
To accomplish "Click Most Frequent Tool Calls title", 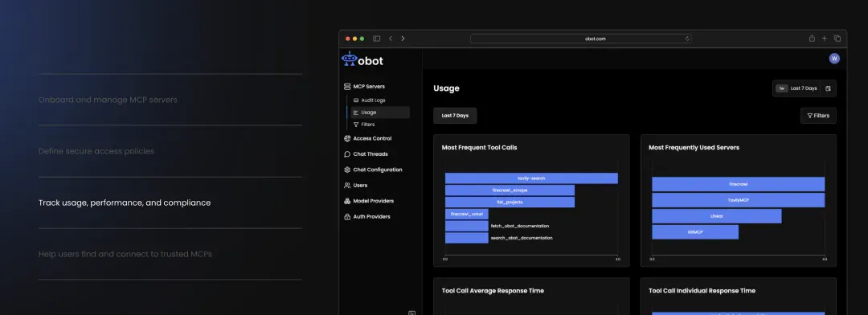I will pyautogui.click(x=479, y=148).
